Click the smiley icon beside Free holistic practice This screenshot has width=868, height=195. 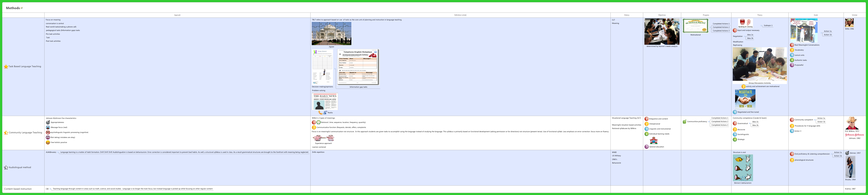pyautogui.click(x=48, y=142)
